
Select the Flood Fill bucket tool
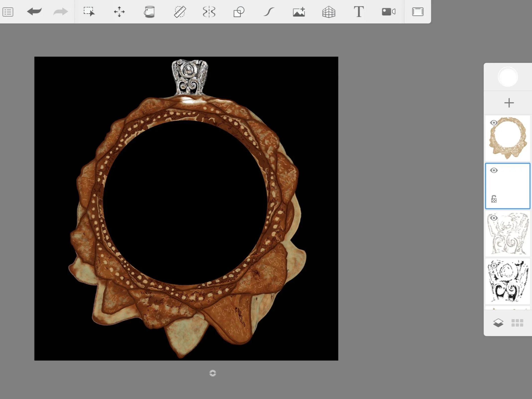149,12
